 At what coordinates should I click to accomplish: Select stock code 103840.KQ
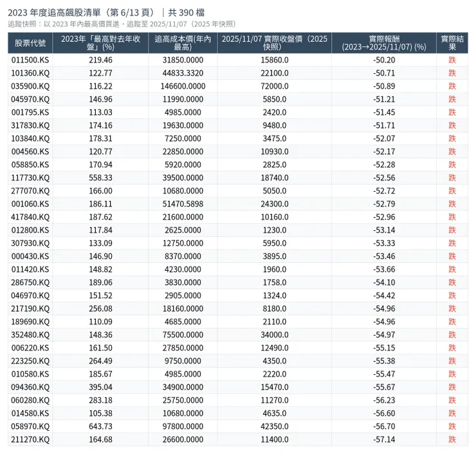(x=30, y=139)
